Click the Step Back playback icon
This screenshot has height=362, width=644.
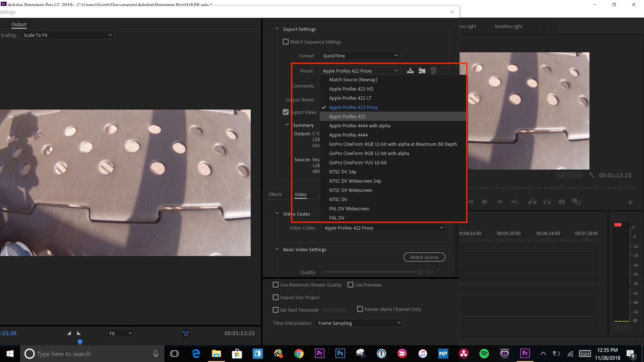click(x=471, y=202)
